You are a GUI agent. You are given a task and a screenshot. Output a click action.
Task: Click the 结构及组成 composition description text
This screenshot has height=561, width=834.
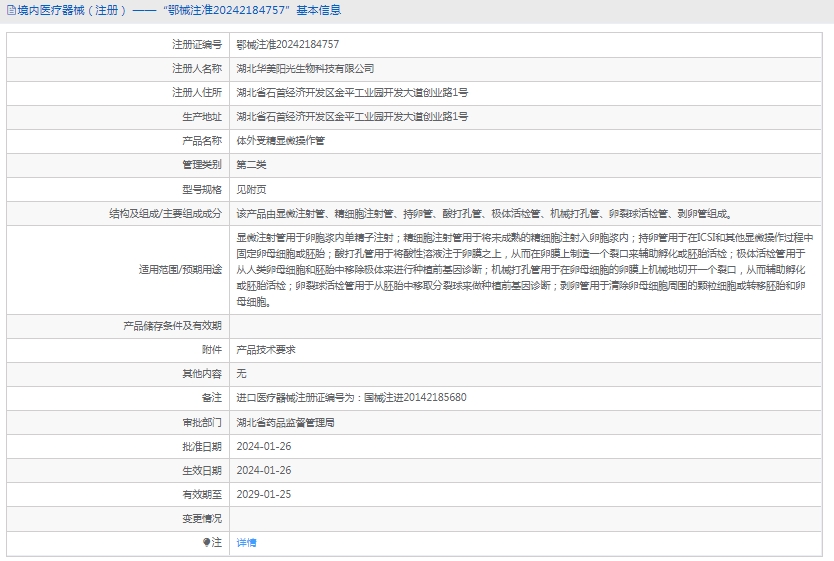click(484, 213)
